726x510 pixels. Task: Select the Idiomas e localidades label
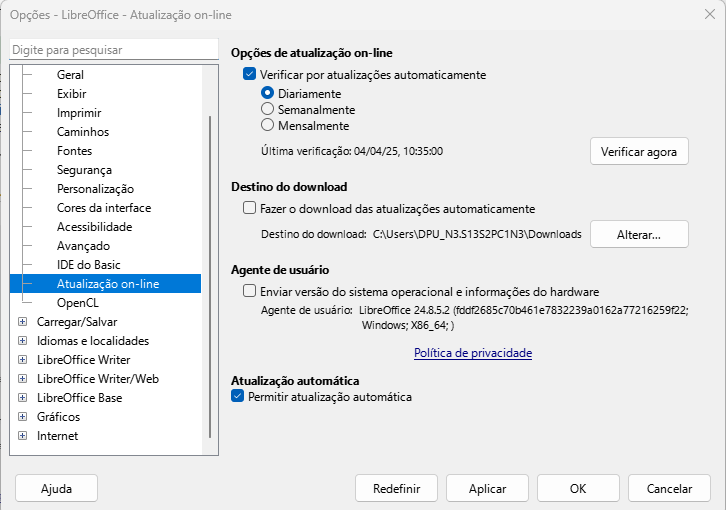tap(93, 340)
